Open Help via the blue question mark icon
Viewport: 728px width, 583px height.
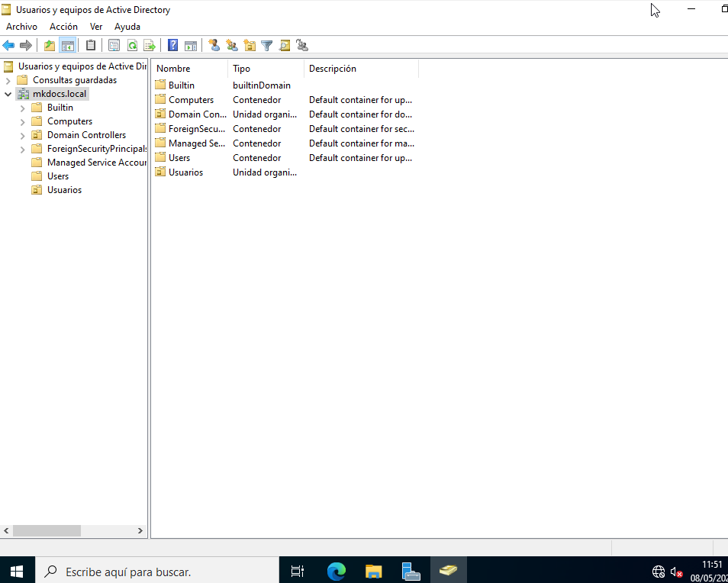tap(173, 45)
